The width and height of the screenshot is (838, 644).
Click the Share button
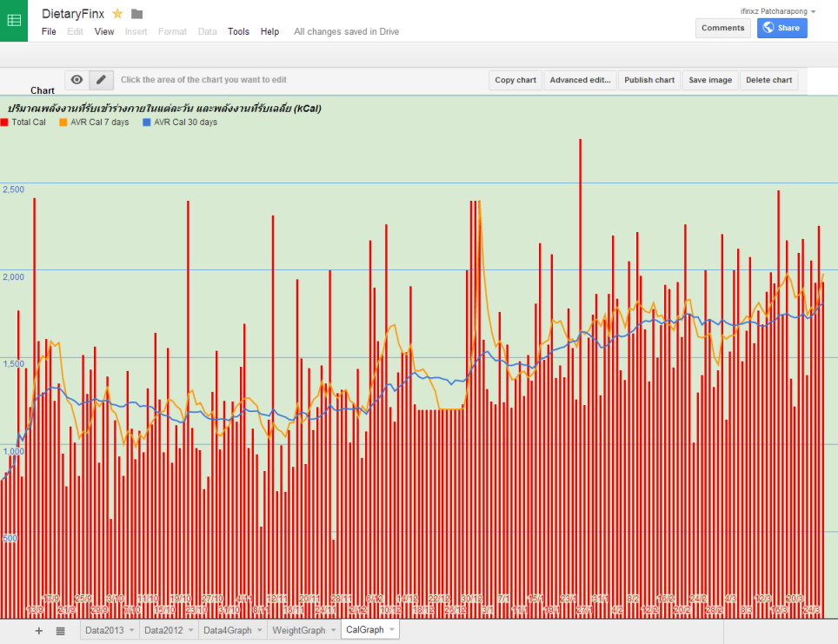pos(781,28)
